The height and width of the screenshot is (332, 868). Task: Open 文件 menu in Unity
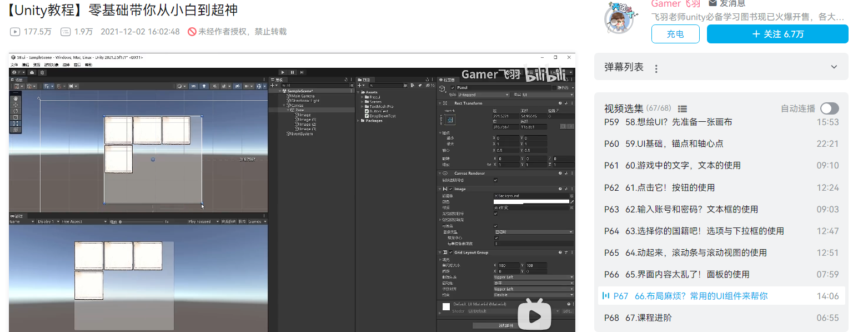[x=14, y=65]
